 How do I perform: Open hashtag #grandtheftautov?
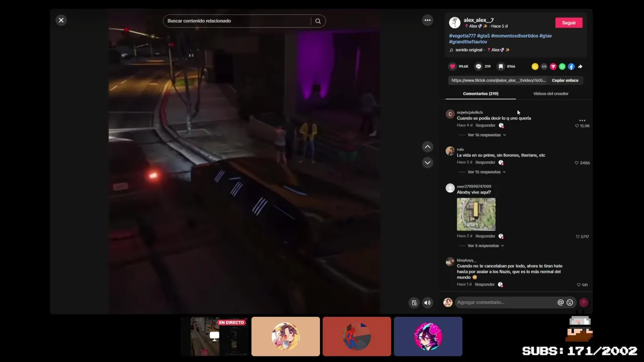(x=468, y=42)
